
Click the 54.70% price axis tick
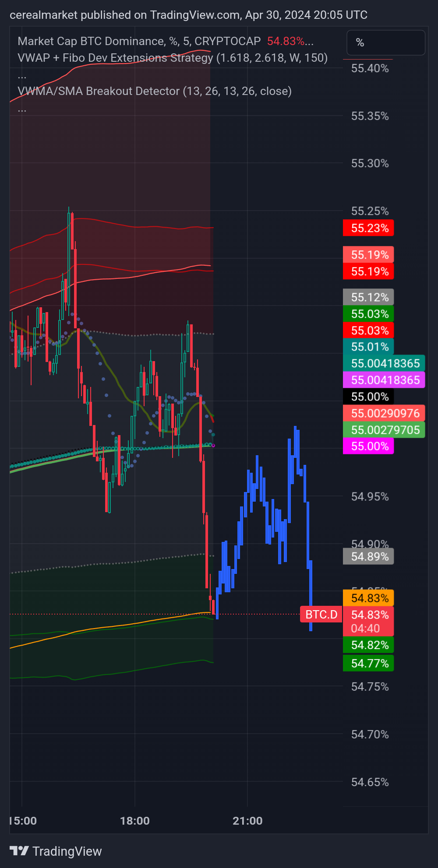[x=370, y=734]
